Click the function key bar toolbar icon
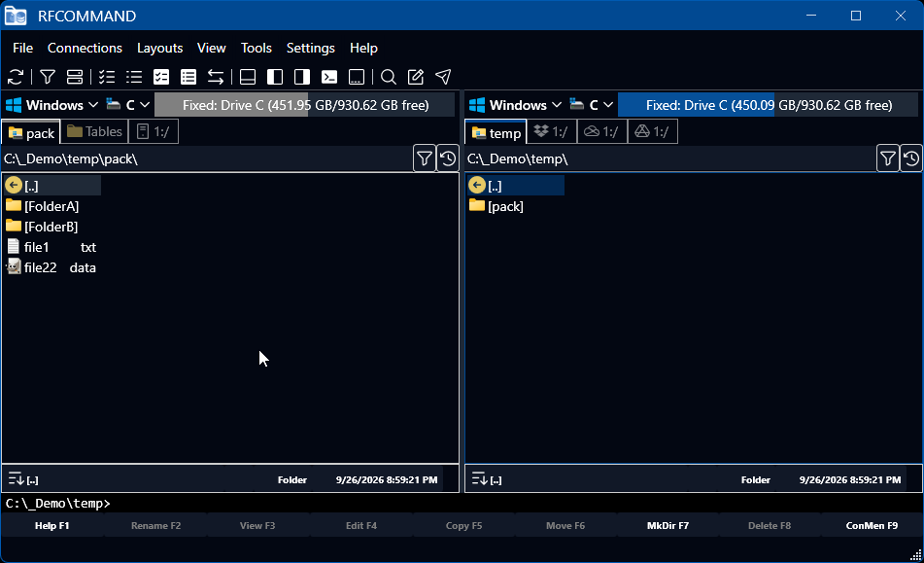Screen dimensions: 924x563 [357, 77]
